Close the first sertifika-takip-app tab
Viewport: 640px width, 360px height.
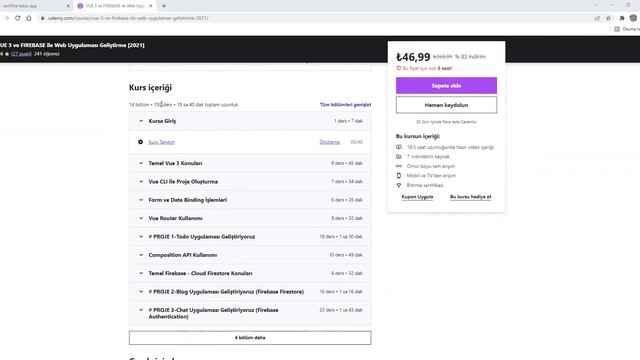coord(68,6)
